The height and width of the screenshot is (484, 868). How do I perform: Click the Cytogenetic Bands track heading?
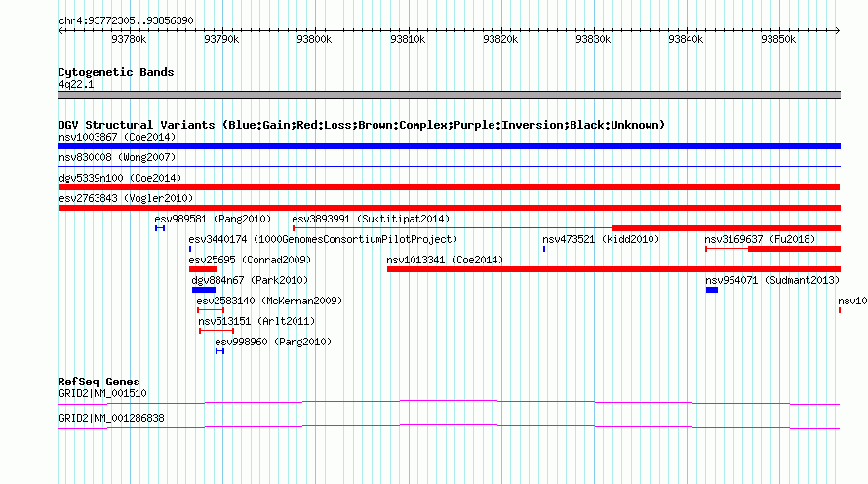[116, 72]
